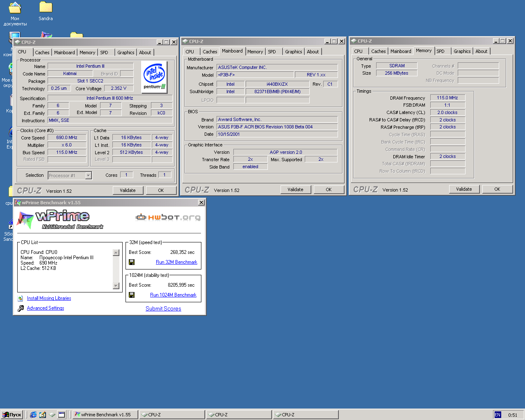Select Graphics tab in right CPU-Z window
This screenshot has height=420, width=525.
point(462,51)
